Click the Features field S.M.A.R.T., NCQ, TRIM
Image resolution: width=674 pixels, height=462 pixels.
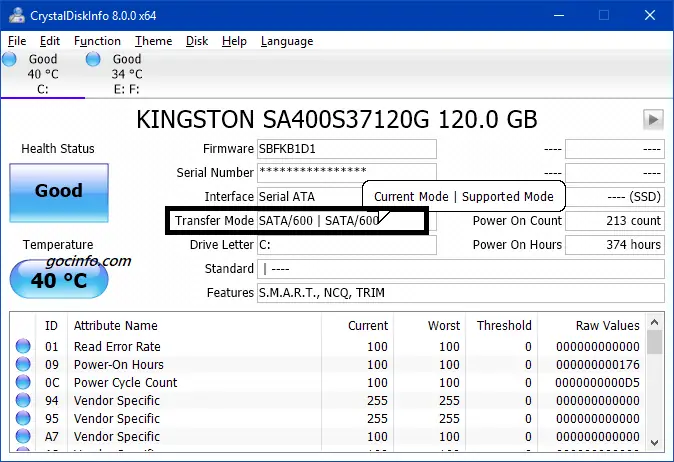pos(460,293)
